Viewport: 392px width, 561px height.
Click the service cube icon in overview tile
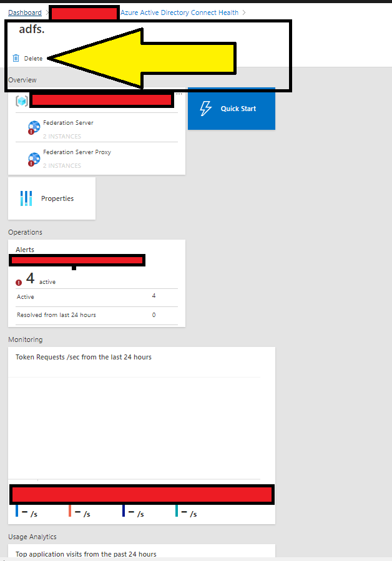coord(21,101)
